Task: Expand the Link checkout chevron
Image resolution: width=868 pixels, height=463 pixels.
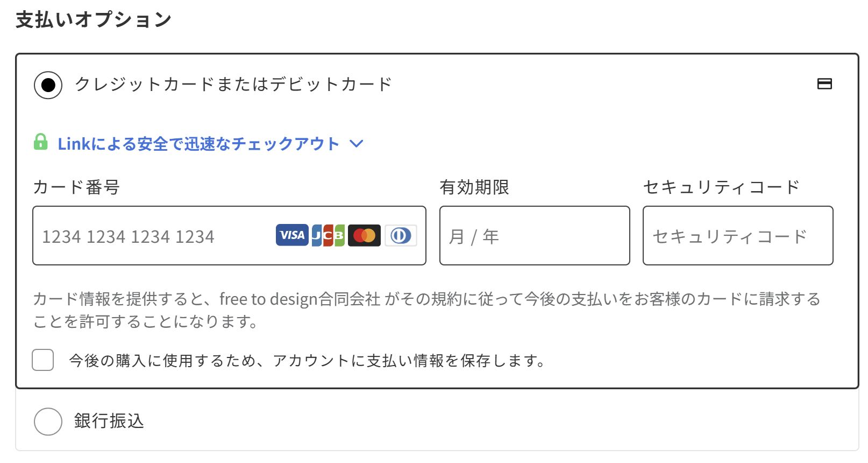Action: pyautogui.click(x=357, y=144)
